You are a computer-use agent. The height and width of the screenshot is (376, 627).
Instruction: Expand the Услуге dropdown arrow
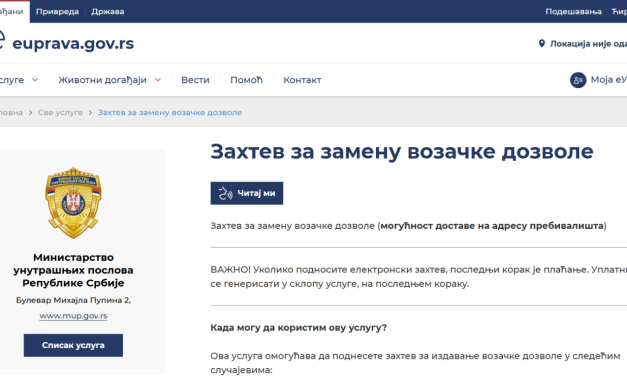[x=35, y=80]
